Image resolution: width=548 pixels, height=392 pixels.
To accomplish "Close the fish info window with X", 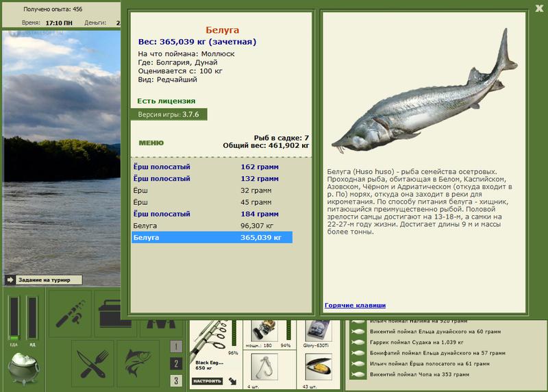I will pyautogui.click(x=539, y=8).
